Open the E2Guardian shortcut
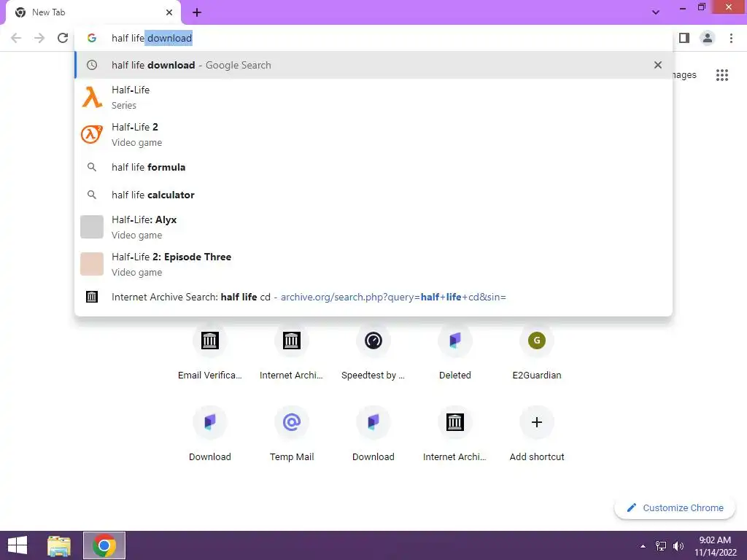Viewport: 747px width, 560px height. (537, 353)
